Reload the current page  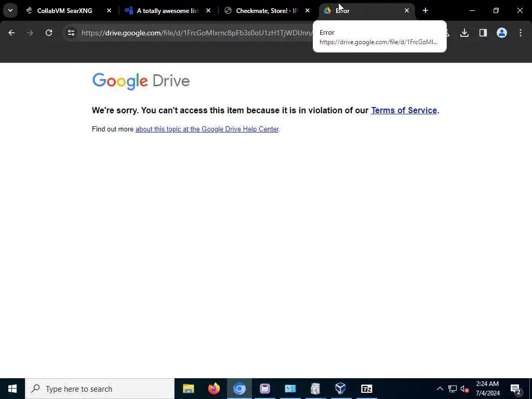tap(49, 33)
